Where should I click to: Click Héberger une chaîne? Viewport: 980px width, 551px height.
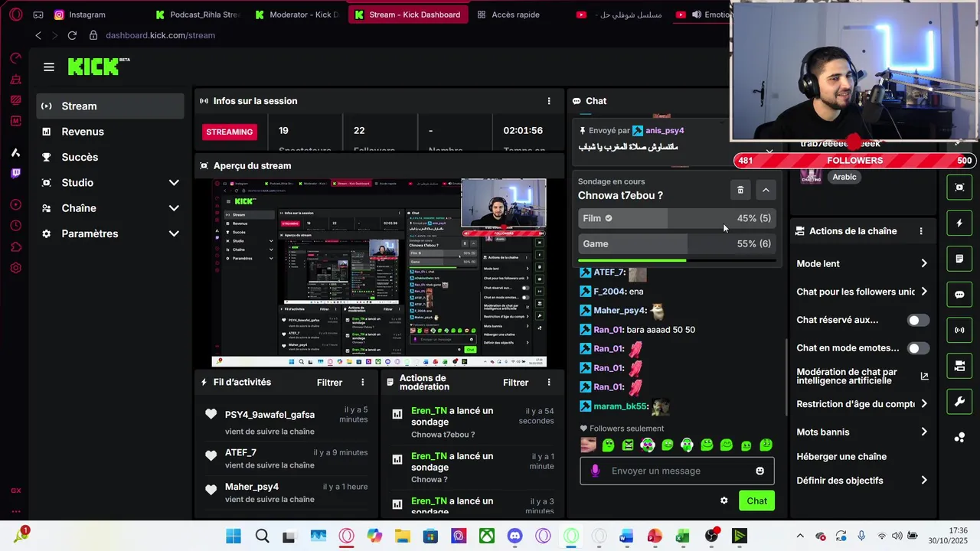[841, 457]
